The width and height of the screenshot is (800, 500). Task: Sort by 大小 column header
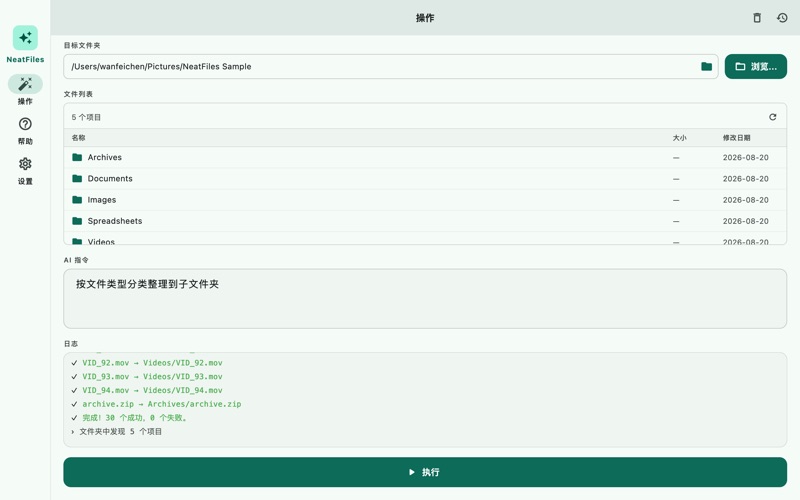point(680,138)
